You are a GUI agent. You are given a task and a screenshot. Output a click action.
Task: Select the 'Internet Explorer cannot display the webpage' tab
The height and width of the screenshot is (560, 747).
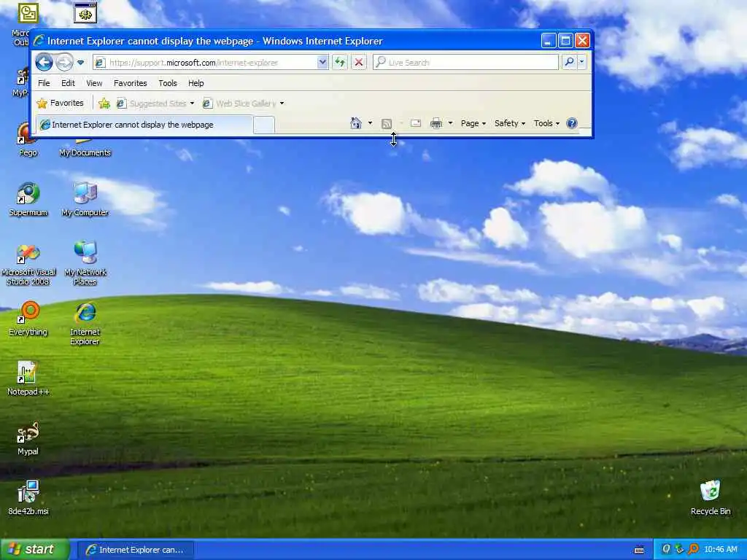pos(145,125)
